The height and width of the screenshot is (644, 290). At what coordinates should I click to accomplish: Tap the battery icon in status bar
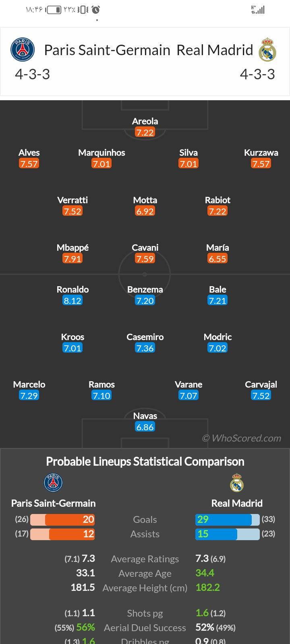[x=54, y=10]
